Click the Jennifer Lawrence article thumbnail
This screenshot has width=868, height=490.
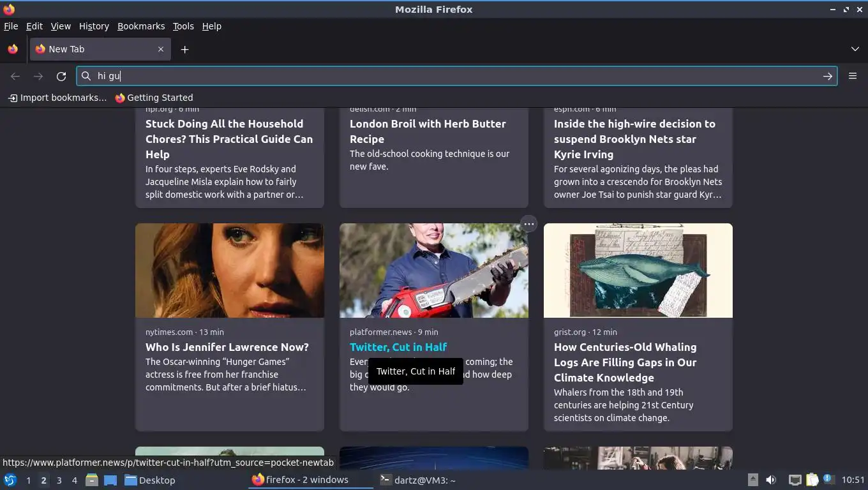pos(230,271)
